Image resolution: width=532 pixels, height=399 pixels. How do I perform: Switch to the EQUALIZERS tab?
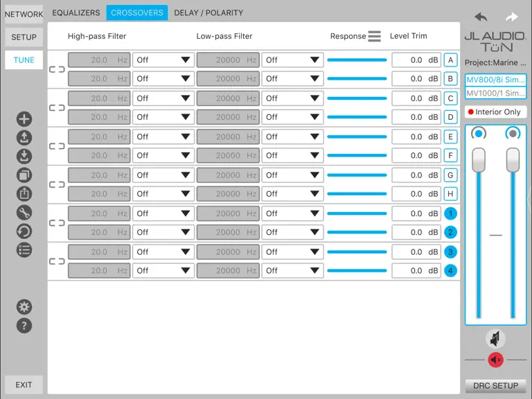pos(76,13)
